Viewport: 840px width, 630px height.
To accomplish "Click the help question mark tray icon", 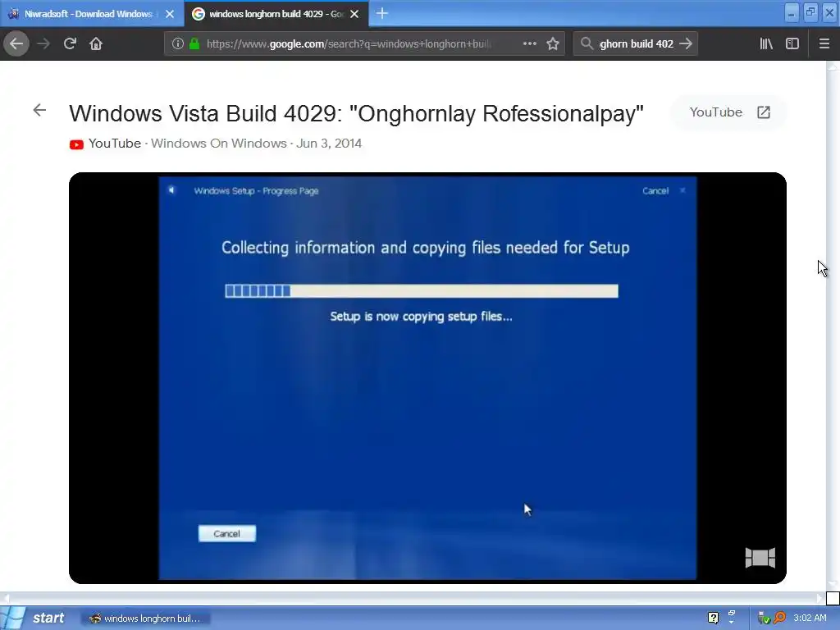I will 714,619.
